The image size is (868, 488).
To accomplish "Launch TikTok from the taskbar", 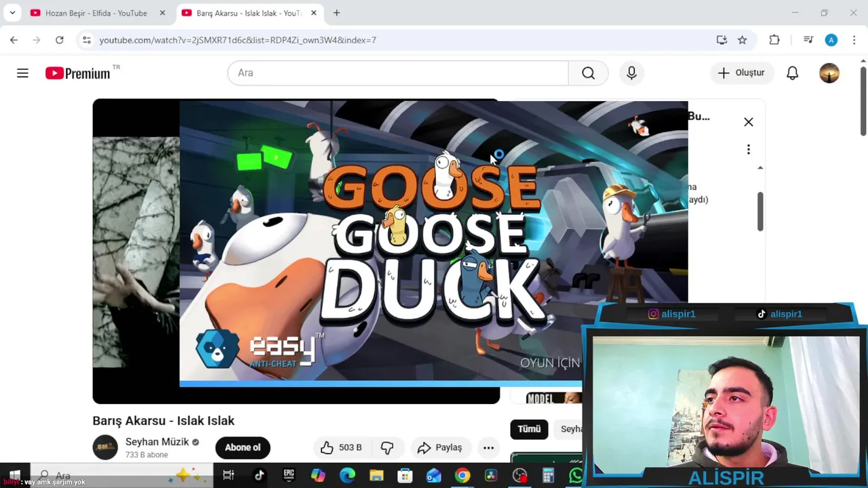I will click(259, 476).
